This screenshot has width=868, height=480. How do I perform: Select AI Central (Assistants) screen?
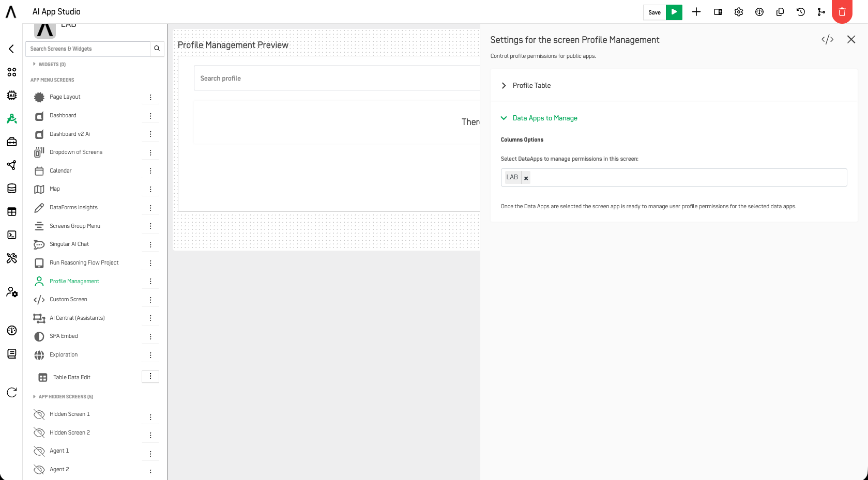pyautogui.click(x=77, y=318)
